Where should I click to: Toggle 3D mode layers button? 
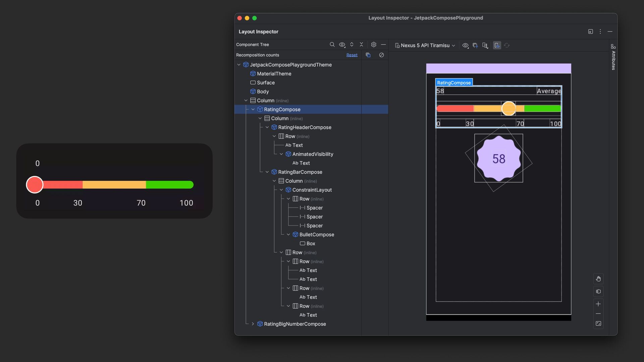(598, 292)
